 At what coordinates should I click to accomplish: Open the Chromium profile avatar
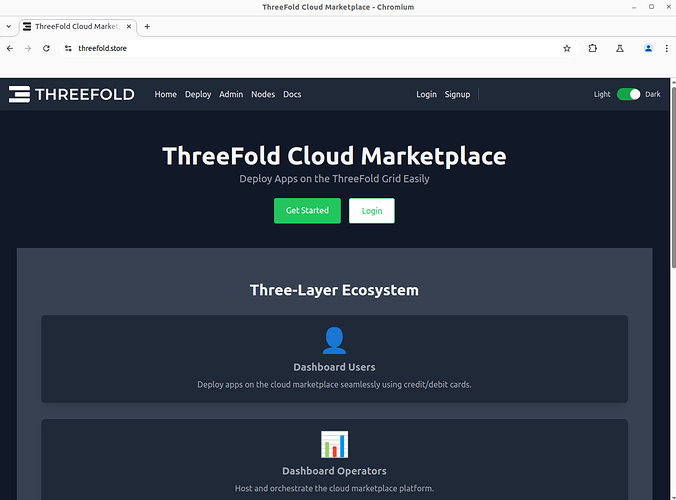click(x=648, y=48)
